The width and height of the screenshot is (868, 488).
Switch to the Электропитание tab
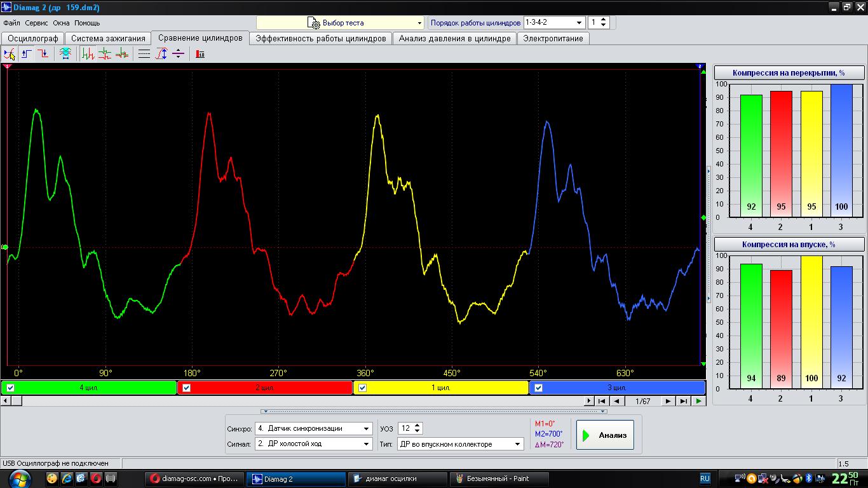tap(553, 38)
